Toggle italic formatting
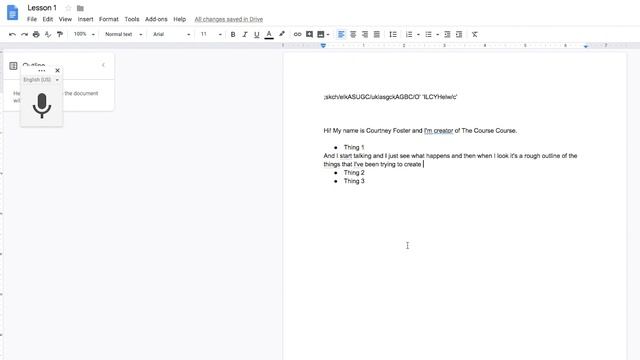Viewport: 640px width, 360px height. pyautogui.click(x=245, y=35)
